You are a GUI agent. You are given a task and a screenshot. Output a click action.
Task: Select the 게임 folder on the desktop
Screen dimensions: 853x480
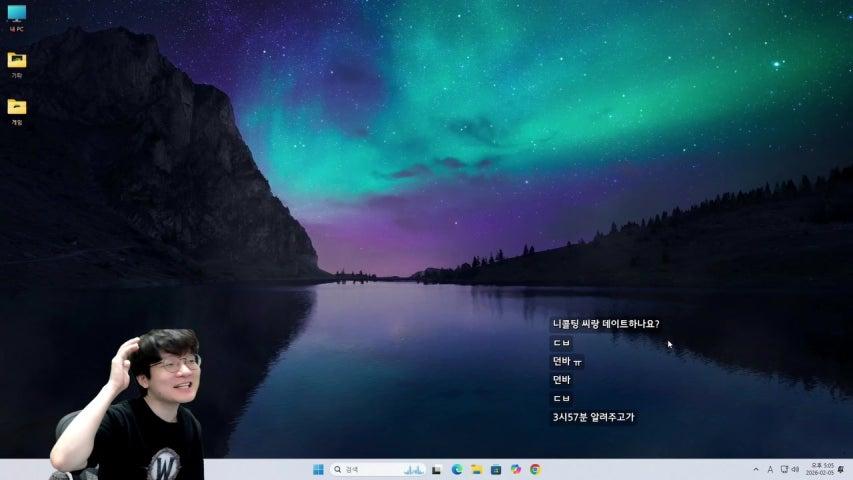(x=17, y=110)
